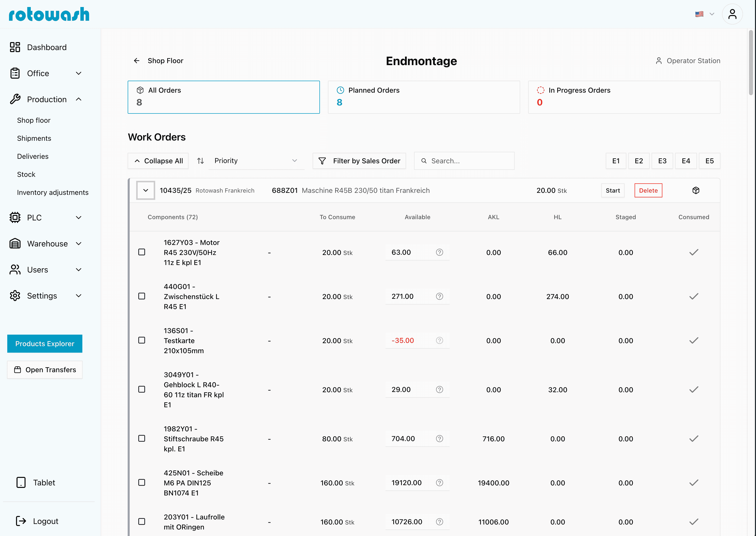Click the back arrow beside Shop Floor
This screenshot has height=536, width=756.
(x=136, y=61)
